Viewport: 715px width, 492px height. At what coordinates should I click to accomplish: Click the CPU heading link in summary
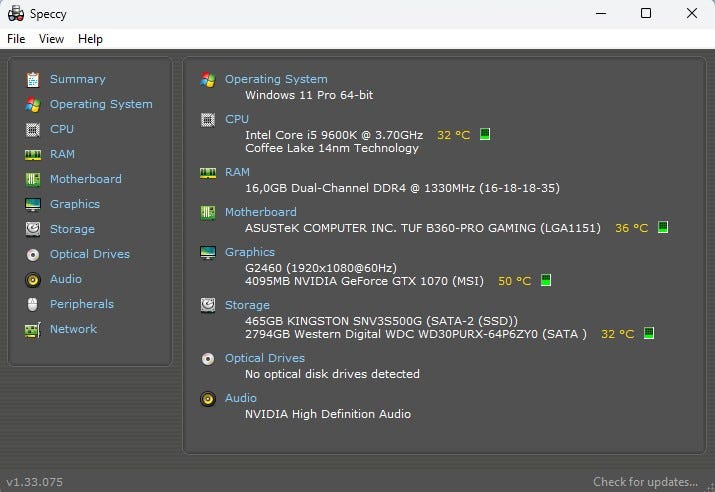237,119
